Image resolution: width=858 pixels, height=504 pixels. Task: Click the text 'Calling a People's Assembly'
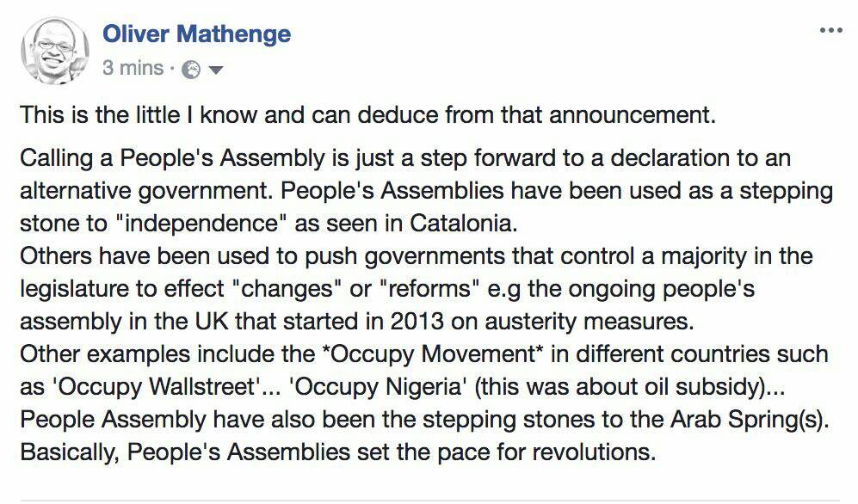[x=146, y=160]
